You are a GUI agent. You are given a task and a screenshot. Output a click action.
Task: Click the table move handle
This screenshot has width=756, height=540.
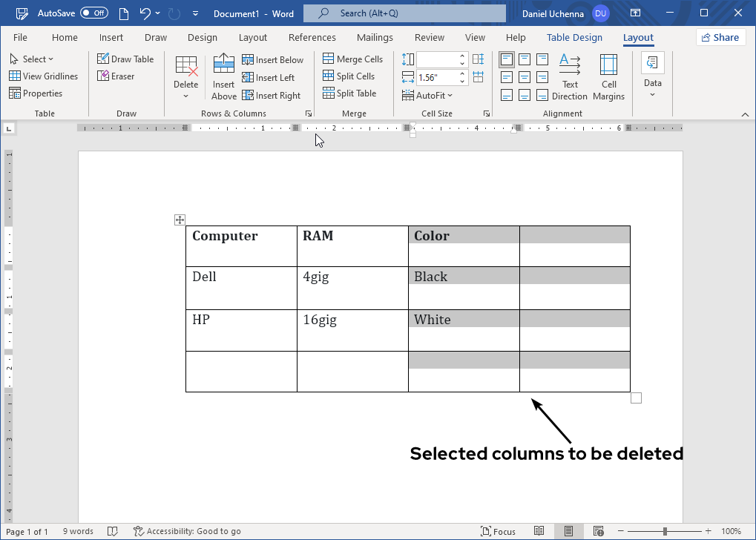click(x=180, y=220)
